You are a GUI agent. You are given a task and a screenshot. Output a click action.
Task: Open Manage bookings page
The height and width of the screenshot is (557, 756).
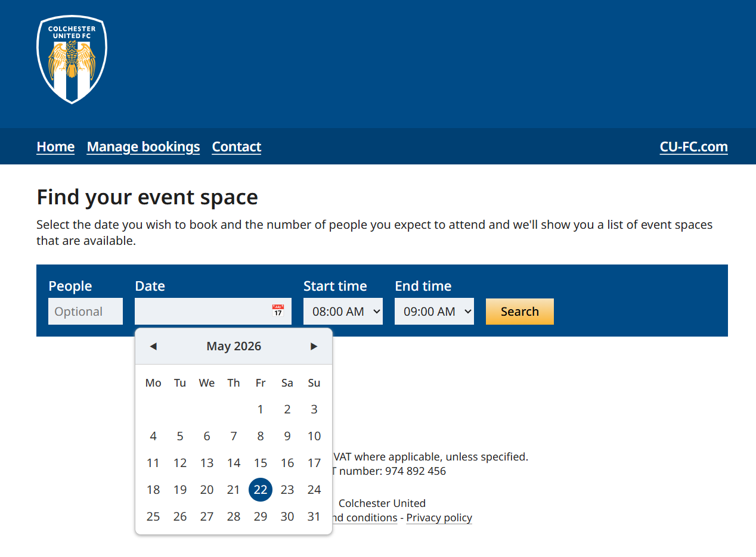tap(143, 147)
